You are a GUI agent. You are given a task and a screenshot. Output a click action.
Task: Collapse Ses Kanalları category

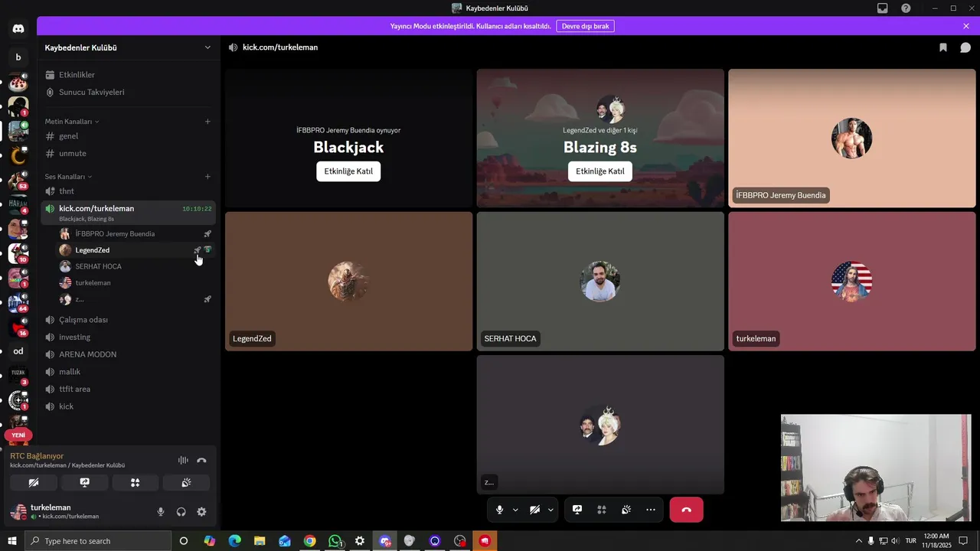click(x=68, y=177)
